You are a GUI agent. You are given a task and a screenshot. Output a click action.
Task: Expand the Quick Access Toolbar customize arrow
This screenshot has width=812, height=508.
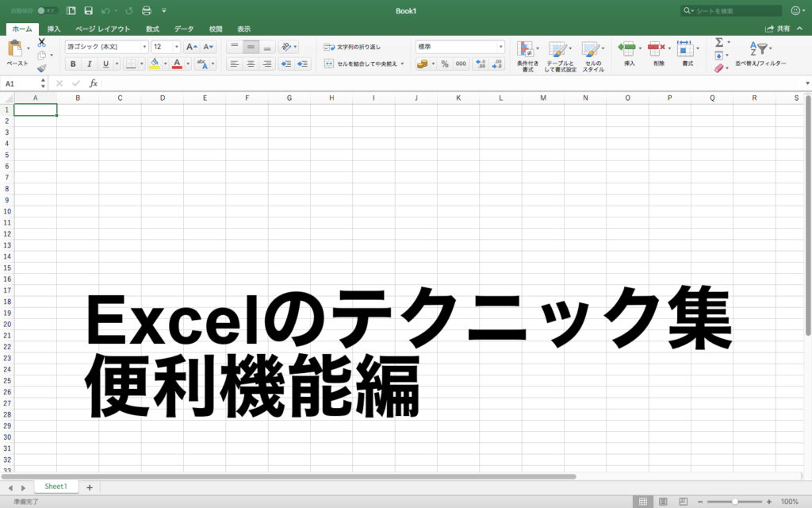[x=164, y=10]
